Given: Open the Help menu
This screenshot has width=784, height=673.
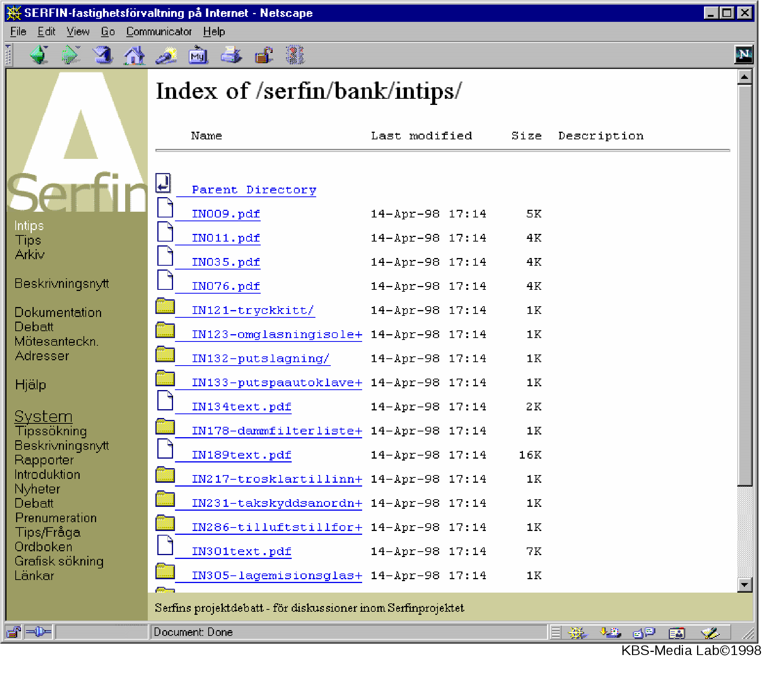Looking at the screenshot, I should (214, 31).
